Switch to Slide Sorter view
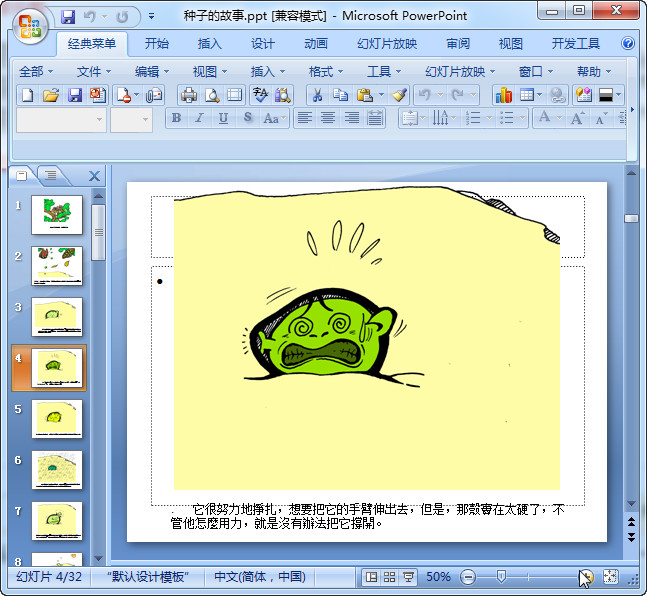The height and width of the screenshot is (596, 647). 390,577
